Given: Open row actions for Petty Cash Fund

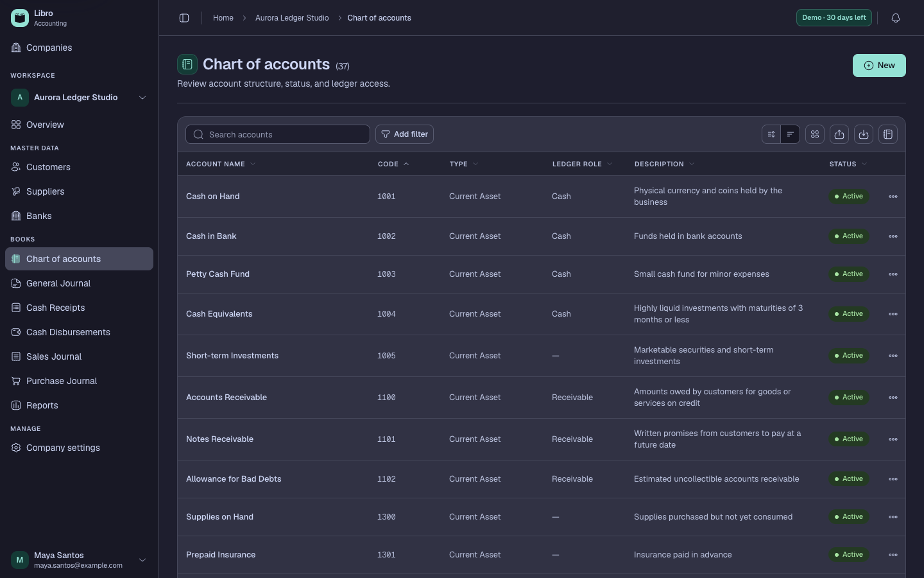Looking at the screenshot, I should (x=893, y=274).
